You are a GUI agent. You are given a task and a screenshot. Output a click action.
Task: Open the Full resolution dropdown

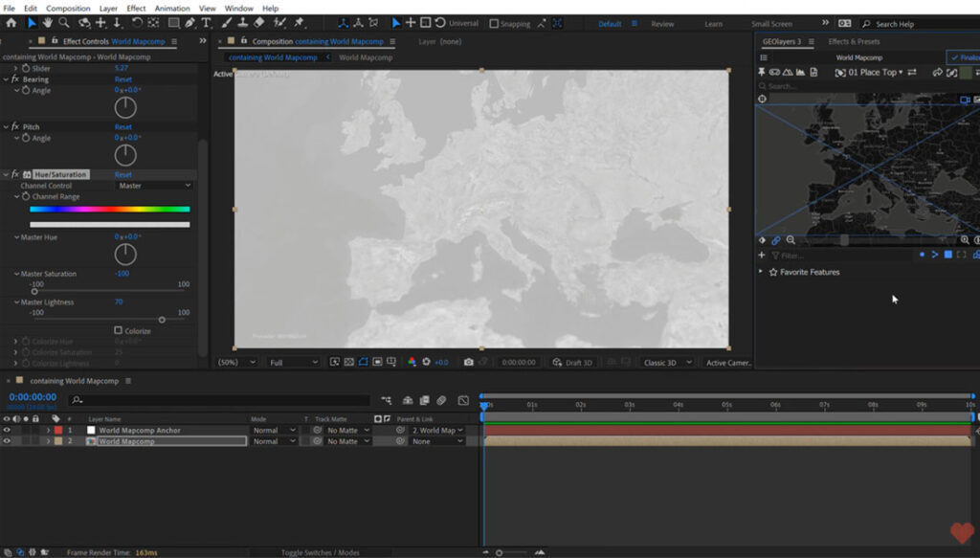click(294, 363)
